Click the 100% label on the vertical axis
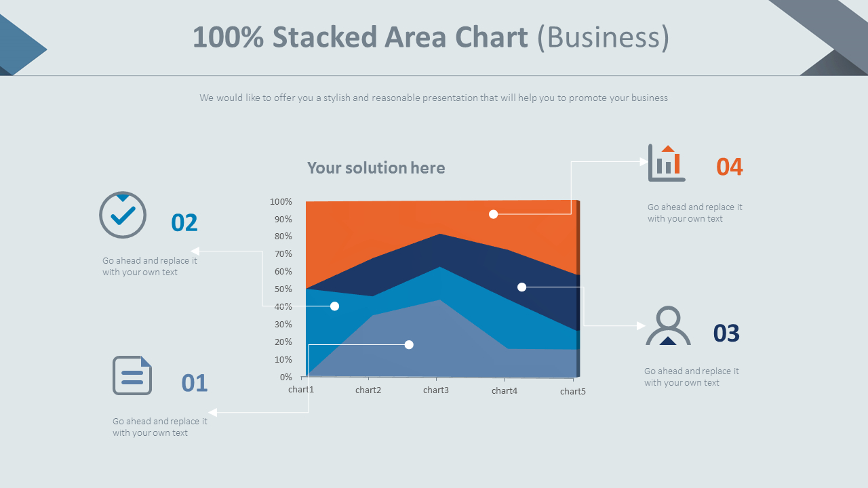868x488 pixels. [x=281, y=201]
